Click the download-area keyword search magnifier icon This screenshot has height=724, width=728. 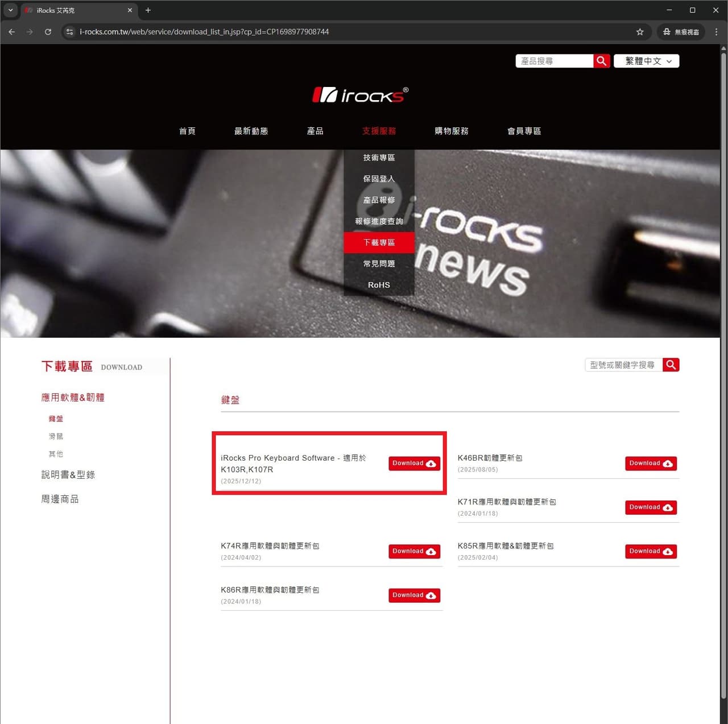(x=671, y=365)
